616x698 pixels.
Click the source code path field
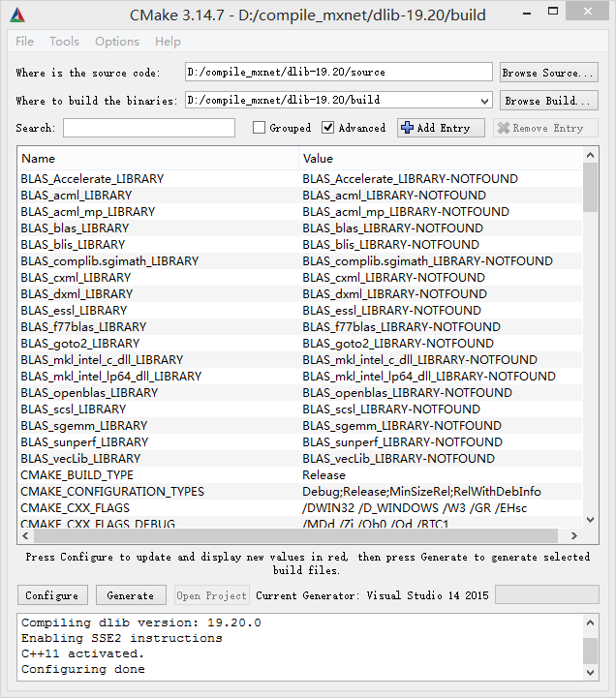coord(339,72)
